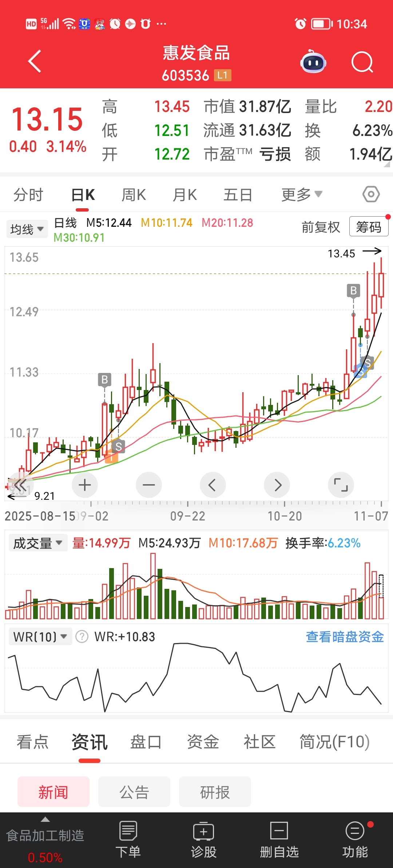This screenshot has width=393, height=868.
Task: Zoom out chart with minus button
Action: click(x=148, y=485)
